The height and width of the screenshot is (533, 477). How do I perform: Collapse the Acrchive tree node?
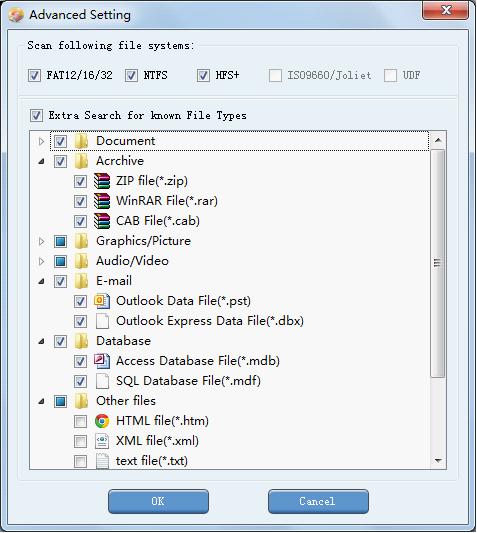click(41, 161)
